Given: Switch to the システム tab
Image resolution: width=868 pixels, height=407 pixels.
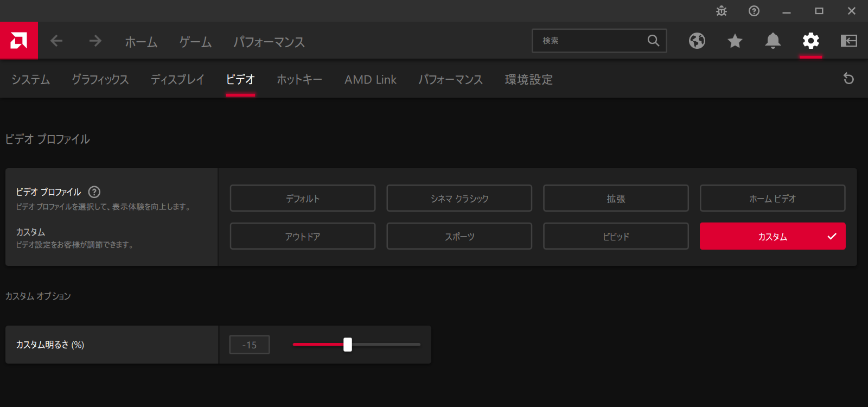Looking at the screenshot, I should (x=31, y=80).
